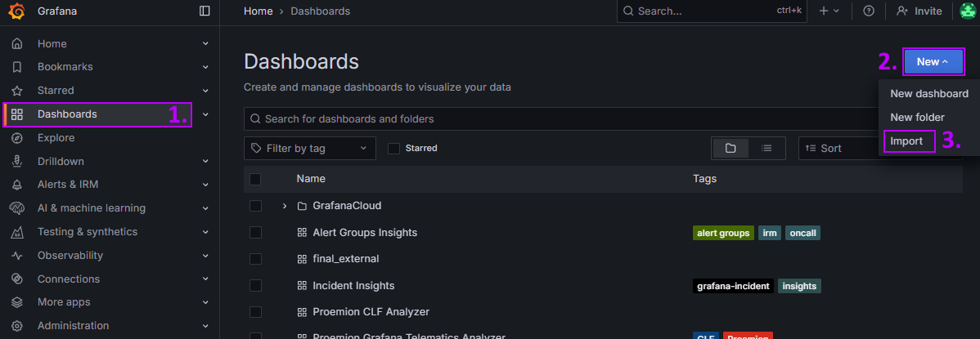
Task: Switch to list view icon
Action: [x=766, y=149]
